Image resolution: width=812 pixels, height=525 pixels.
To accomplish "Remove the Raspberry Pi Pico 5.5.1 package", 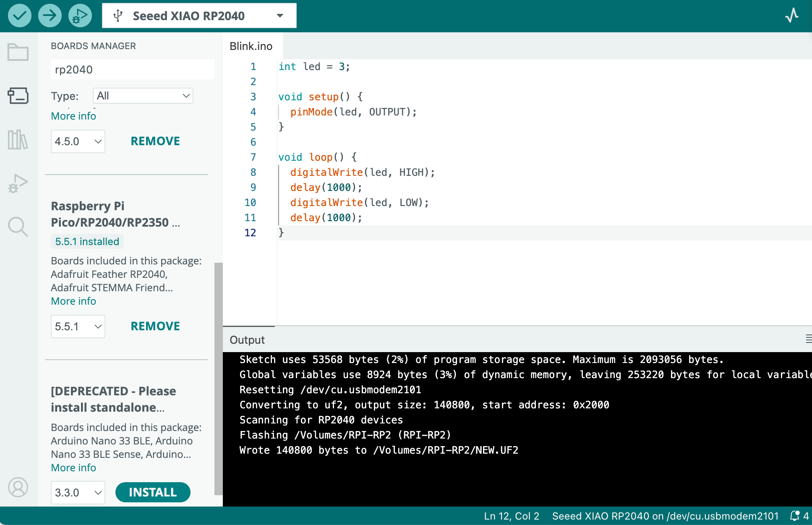I will [x=155, y=326].
